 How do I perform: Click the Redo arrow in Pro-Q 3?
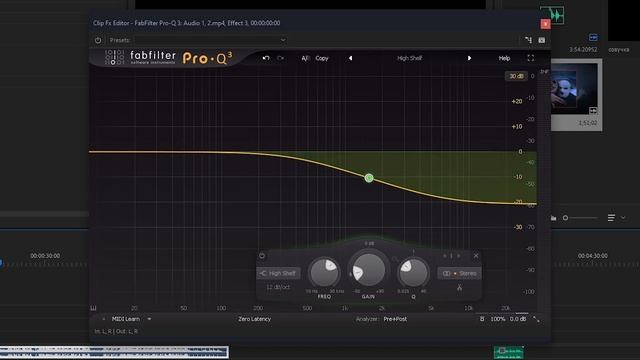pos(280,58)
